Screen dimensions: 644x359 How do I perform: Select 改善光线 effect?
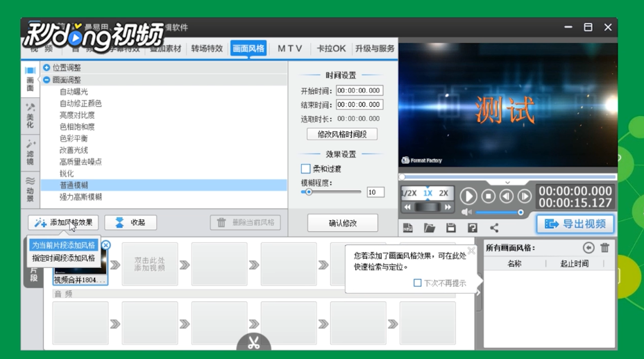(x=74, y=150)
